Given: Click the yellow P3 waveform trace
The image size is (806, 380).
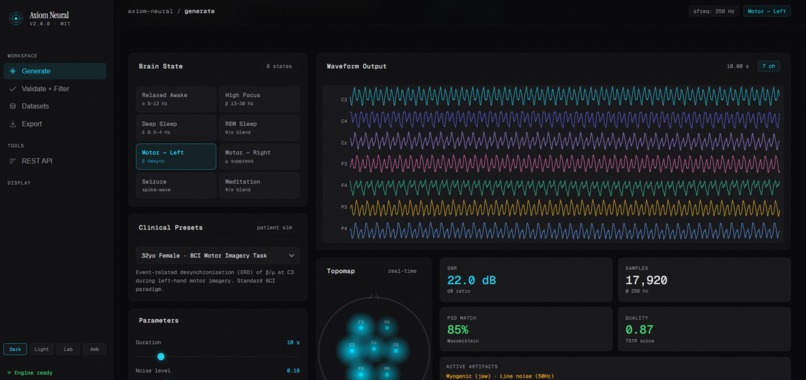Looking at the screenshot, I should (x=565, y=208).
